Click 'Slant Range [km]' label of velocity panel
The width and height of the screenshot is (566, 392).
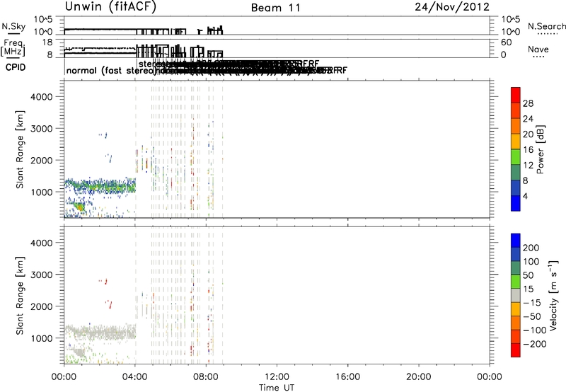point(20,295)
